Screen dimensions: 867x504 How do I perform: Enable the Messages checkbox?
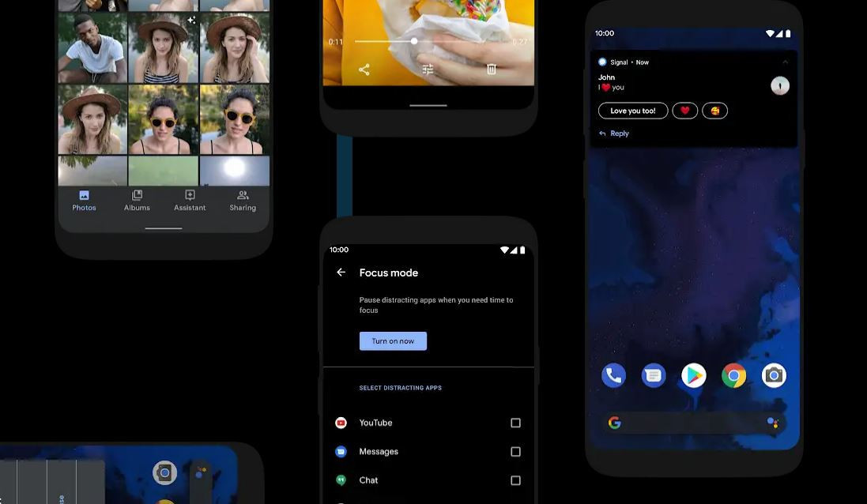[x=515, y=452]
